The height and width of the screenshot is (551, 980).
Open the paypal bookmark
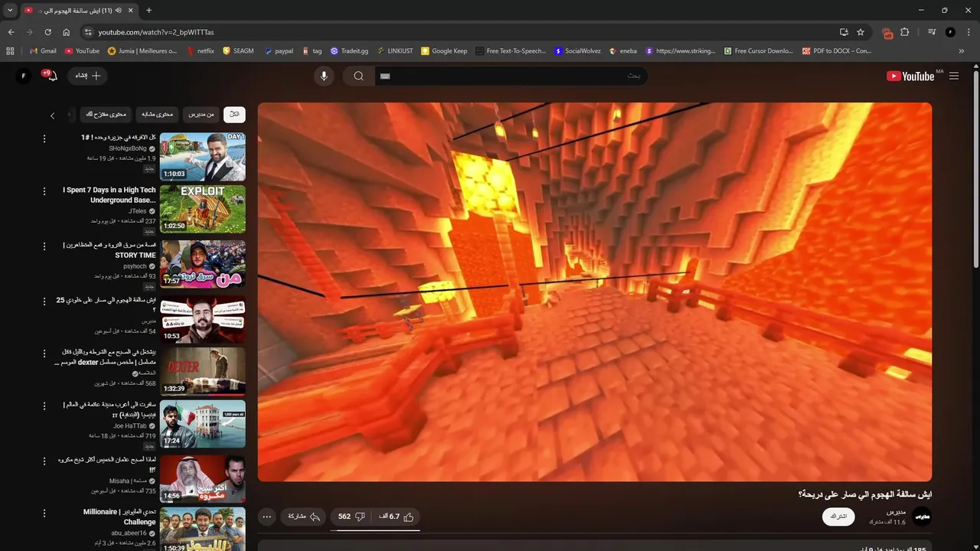pyautogui.click(x=279, y=51)
